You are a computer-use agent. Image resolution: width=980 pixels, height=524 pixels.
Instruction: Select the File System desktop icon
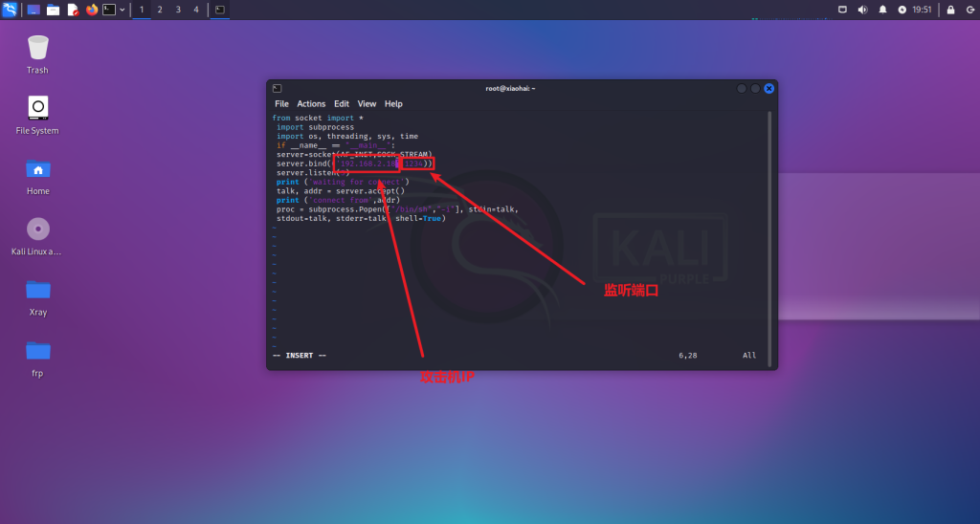37,116
